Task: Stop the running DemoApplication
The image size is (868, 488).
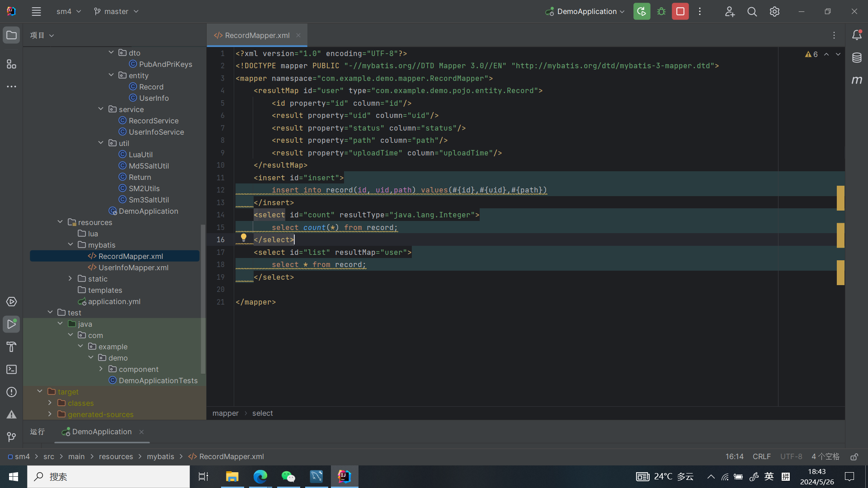Action: pos(680,12)
